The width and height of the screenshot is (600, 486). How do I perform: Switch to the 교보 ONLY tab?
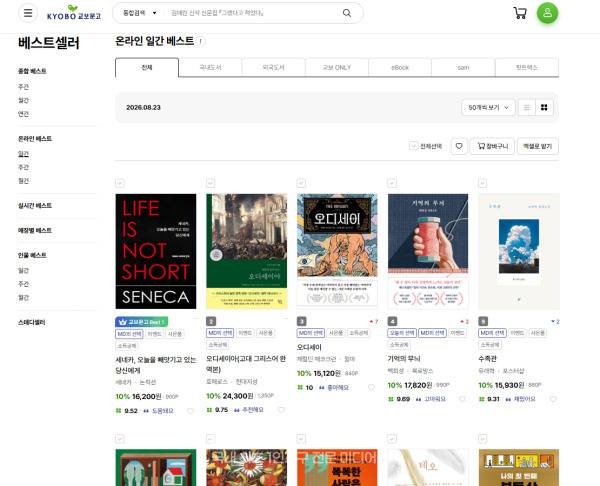tap(337, 67)
